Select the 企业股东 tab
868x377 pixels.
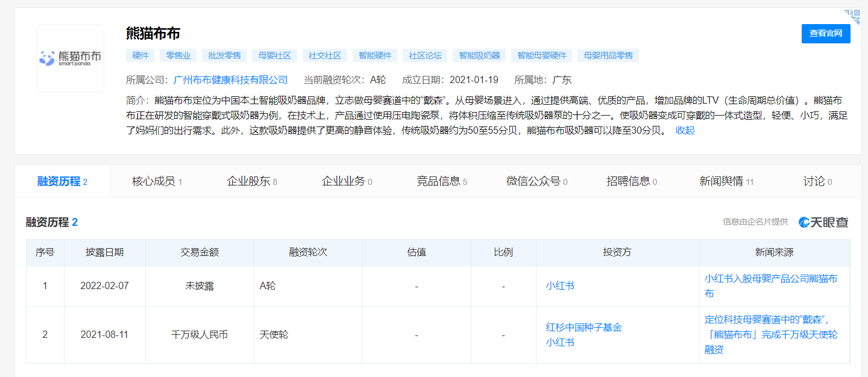252,181
